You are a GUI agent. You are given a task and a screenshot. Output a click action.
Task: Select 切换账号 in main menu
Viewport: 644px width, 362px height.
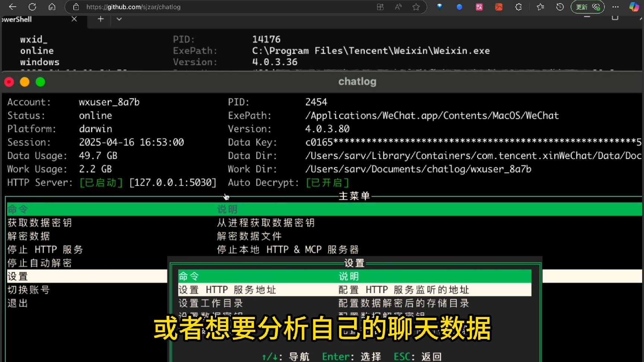(29, 290)
